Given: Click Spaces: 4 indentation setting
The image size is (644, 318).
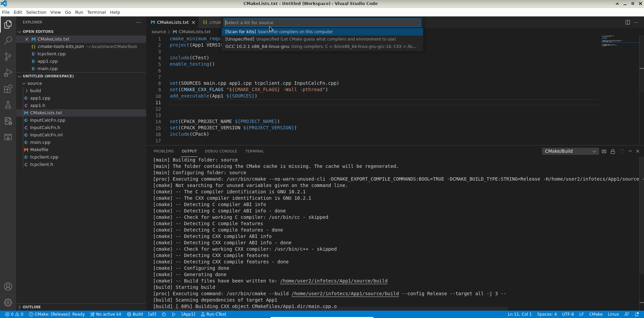Looking at the screenshot, I should coord(547,314).
